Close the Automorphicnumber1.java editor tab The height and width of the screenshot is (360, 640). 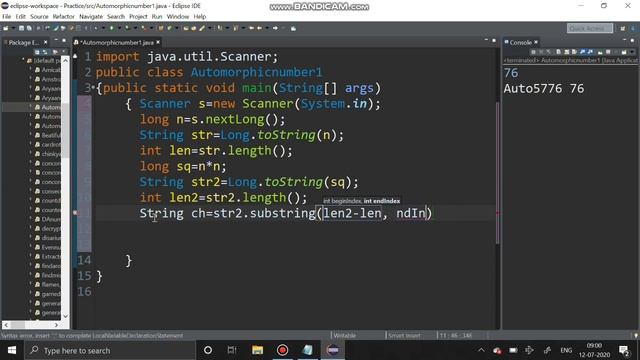(x=158, y=42)
